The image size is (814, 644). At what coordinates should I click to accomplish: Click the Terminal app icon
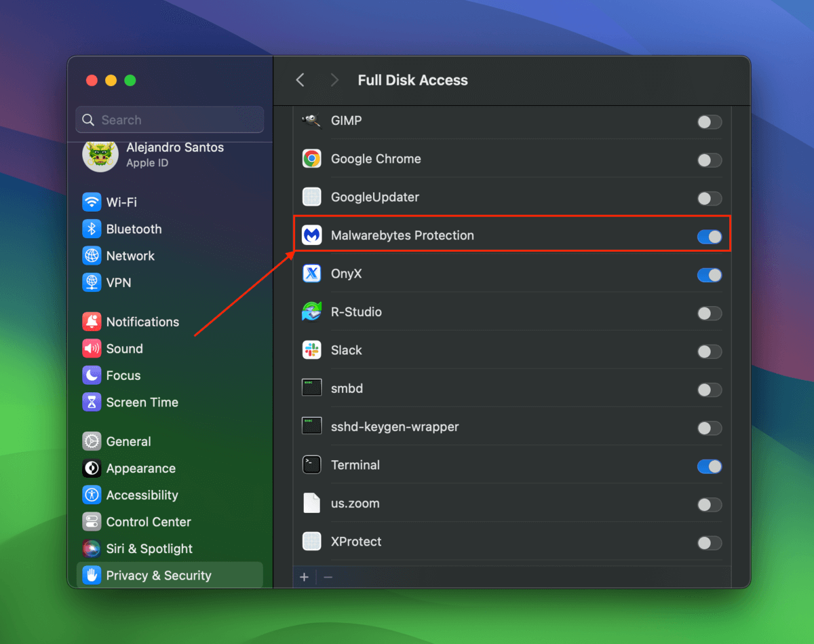pos(311,465)
